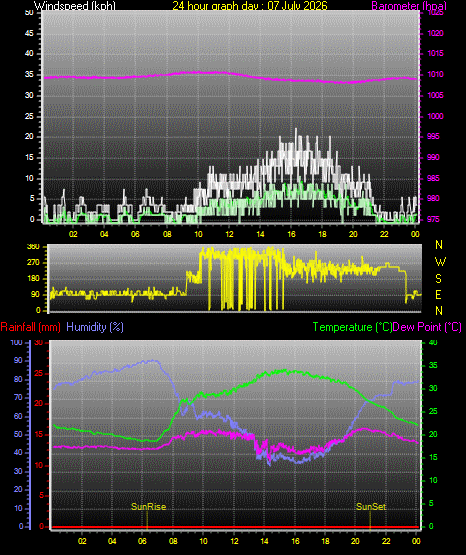This screenshot has height=555, width=466.
Task: Click the 30 value on the red rainfall axis
Action: tap(39, 342)
